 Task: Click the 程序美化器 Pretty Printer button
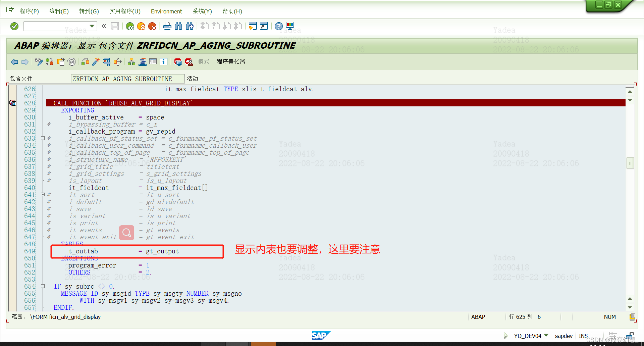tap(231, 62)
